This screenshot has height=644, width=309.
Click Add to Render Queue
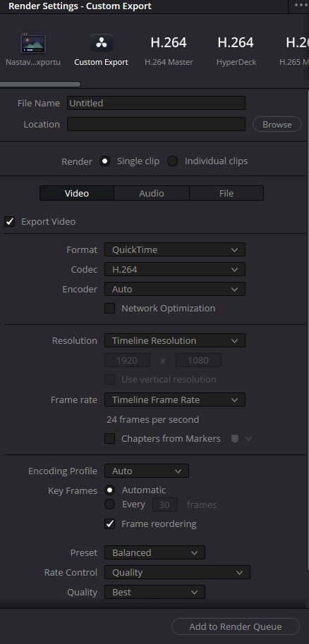click(x=236, y=627)
